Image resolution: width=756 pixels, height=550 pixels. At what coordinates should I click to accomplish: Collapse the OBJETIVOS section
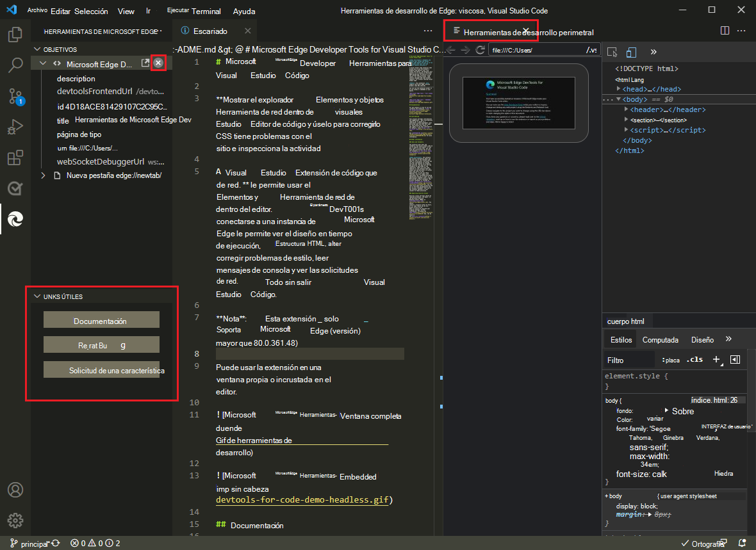(37, 49)
